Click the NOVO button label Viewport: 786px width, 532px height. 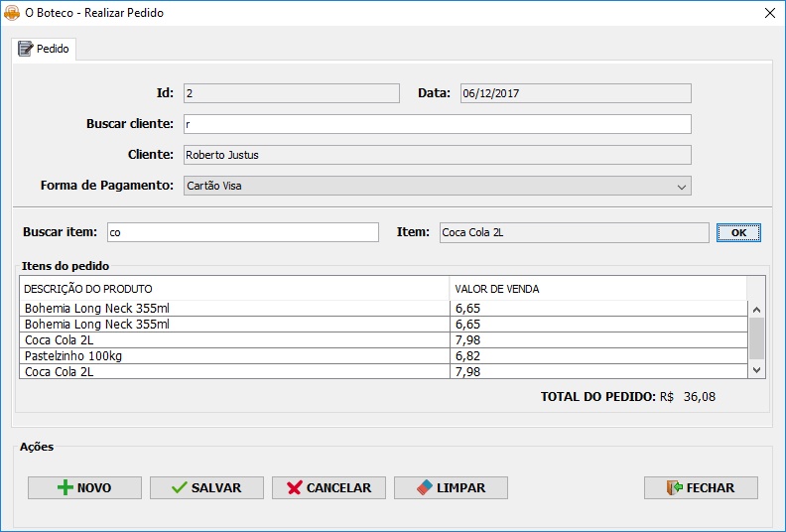click(94, 488)
